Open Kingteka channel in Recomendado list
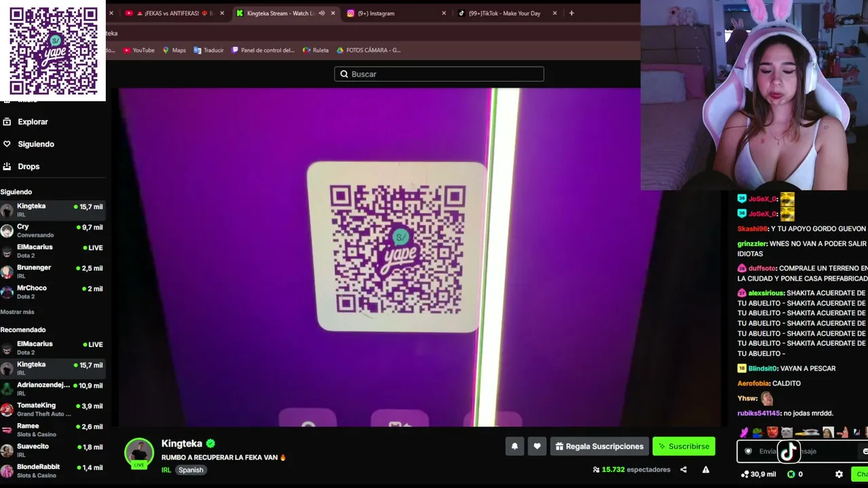The image size is (868, 488). [52, 368]
